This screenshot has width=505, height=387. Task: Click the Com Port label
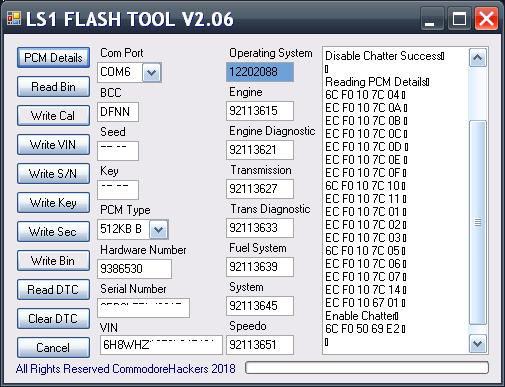click(122, 53)
